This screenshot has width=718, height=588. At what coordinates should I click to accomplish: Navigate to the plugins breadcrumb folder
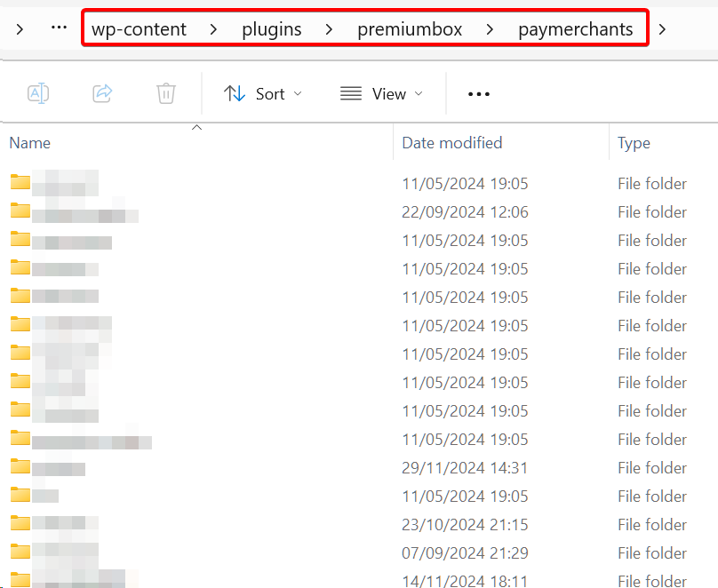coord(271,29)
